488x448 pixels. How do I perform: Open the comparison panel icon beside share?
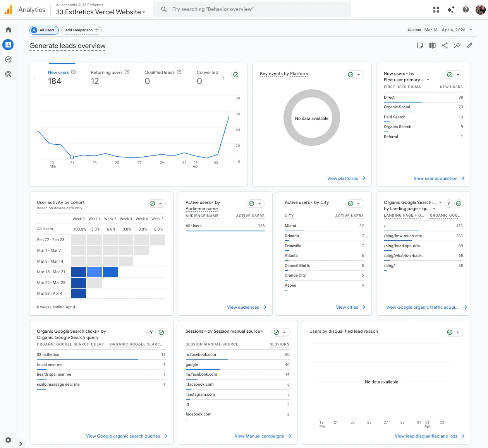point(432,45)
